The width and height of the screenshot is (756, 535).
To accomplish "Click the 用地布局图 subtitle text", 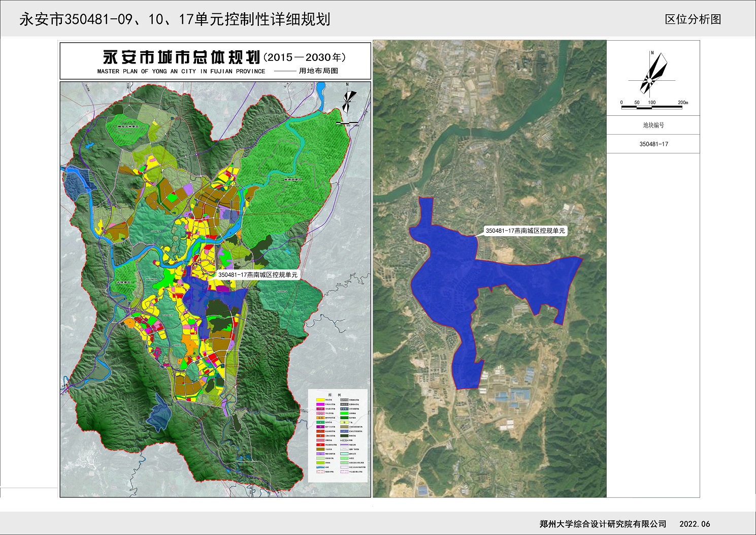I will point(318,71).
